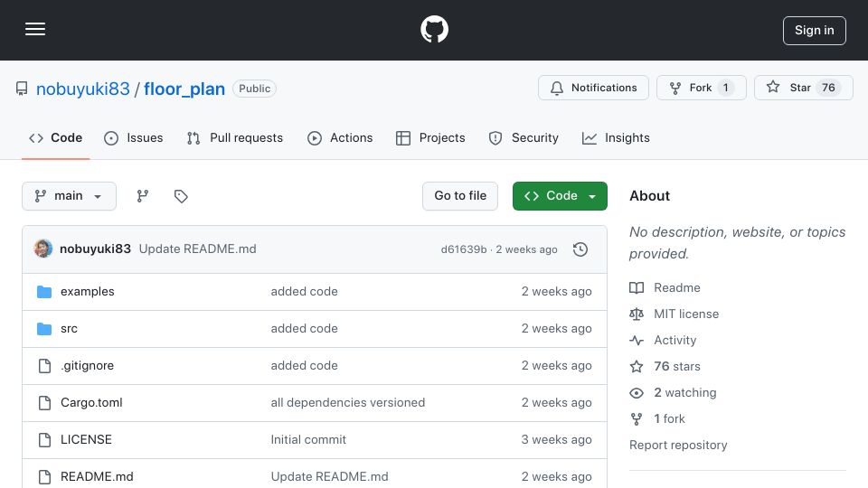Open the Cargo.toml file

(x=91, y=403)
